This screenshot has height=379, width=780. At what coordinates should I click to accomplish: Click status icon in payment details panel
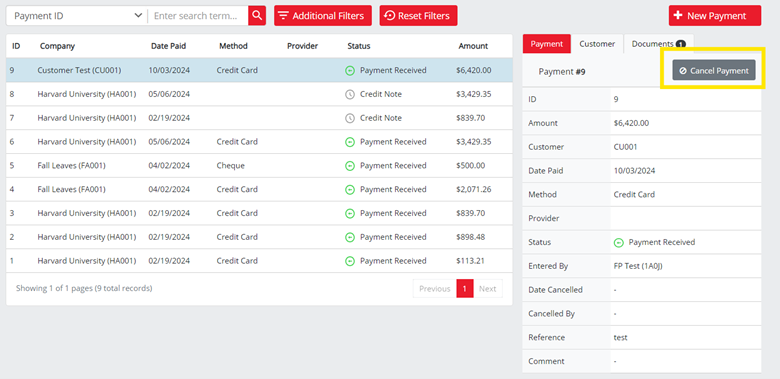[618, 243]
